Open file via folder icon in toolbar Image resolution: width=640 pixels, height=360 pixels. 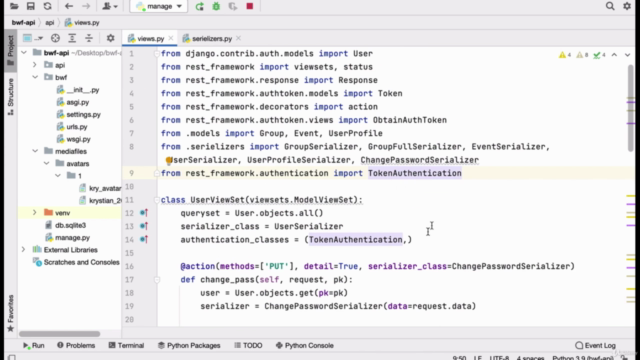point(14,6)
